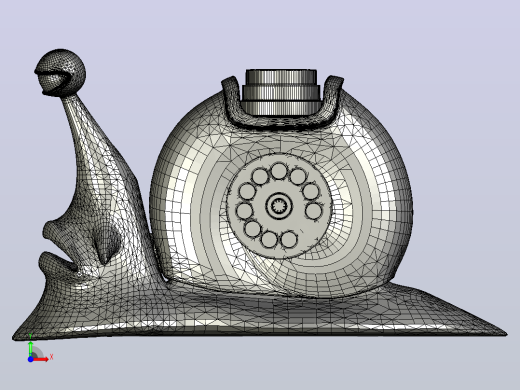This screenshot has width=520, height=390.
Task: Select the stepped cylindrical cap on the shell top
Action: [281, 93]
